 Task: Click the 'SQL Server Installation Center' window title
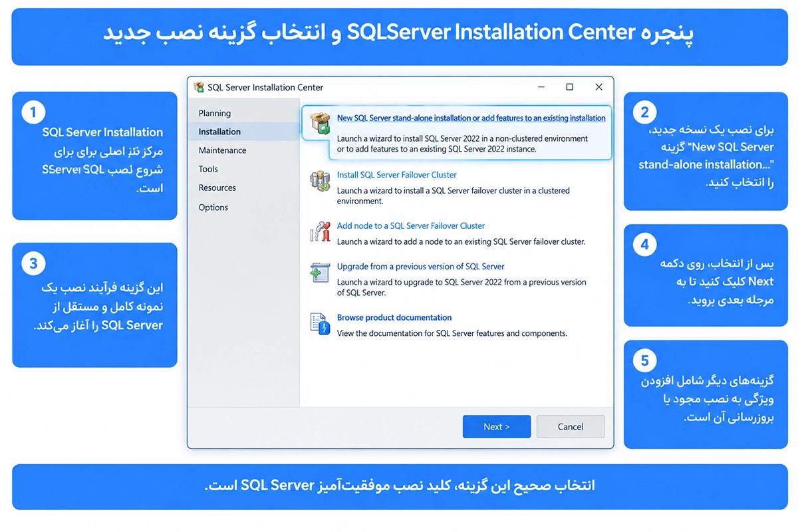click(265, 87)
